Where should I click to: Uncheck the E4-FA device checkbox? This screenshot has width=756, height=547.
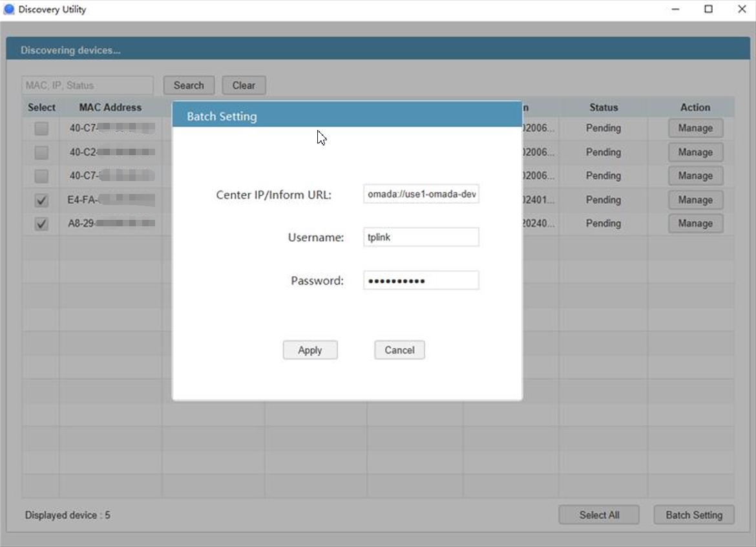point(41,200)
